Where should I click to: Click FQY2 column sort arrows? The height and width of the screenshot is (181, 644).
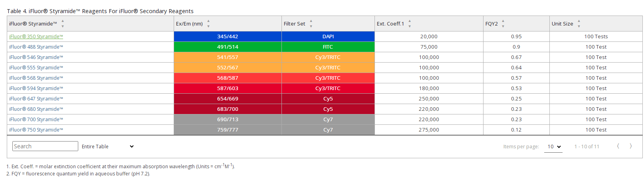coord(503,24)
